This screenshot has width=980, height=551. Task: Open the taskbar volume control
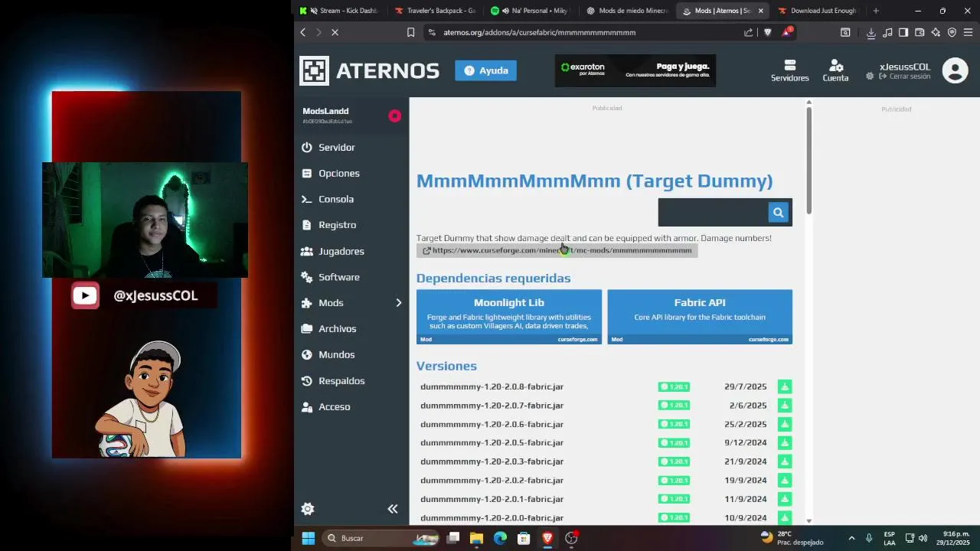(x=923, y=538)
